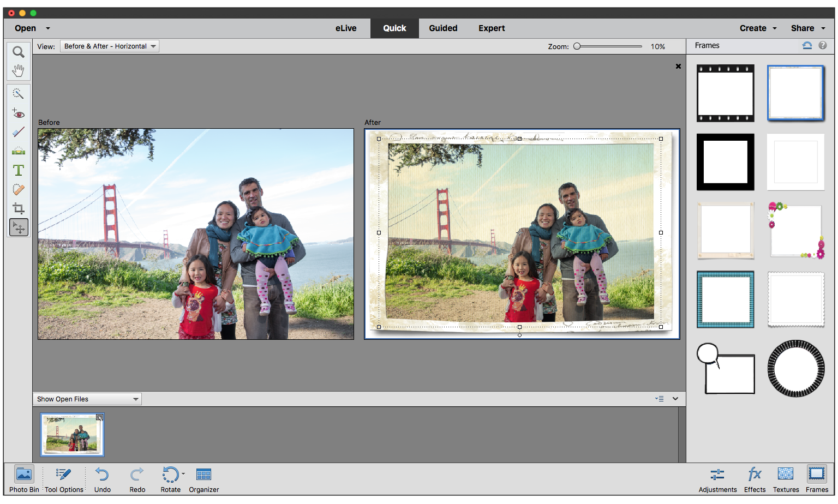Image resolution: width=838 pixels, height=504 pixels.
Task: Open Frames panel help
Action: [823, 46]
